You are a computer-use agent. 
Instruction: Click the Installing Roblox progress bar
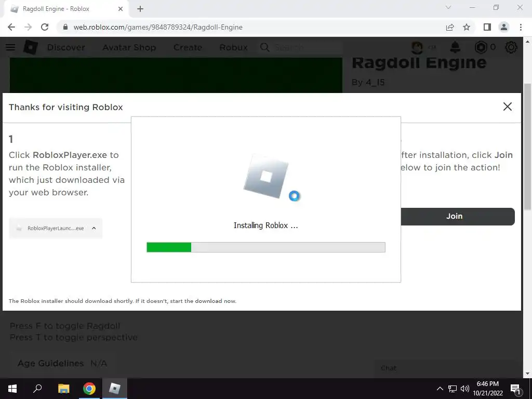click(266, 247)
